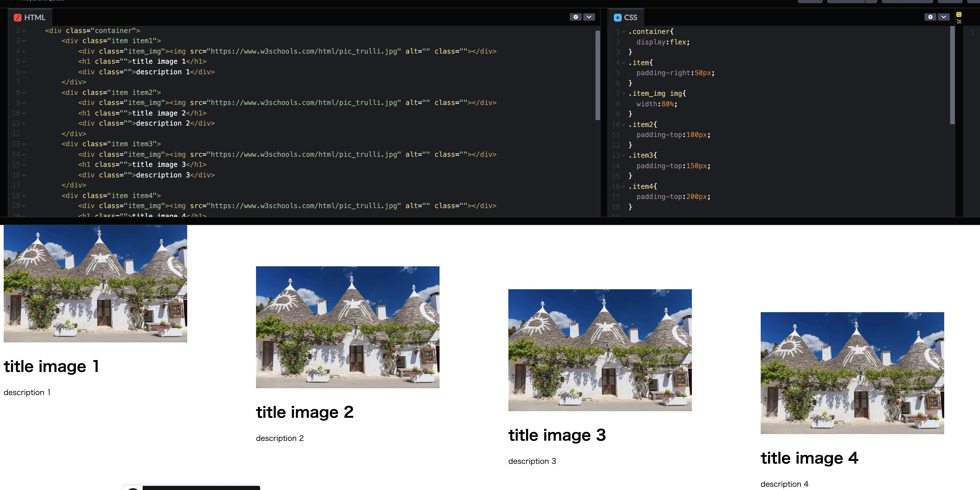Fold the .container rule in the CSS editor
980x490 pixels.
(624, 32)
